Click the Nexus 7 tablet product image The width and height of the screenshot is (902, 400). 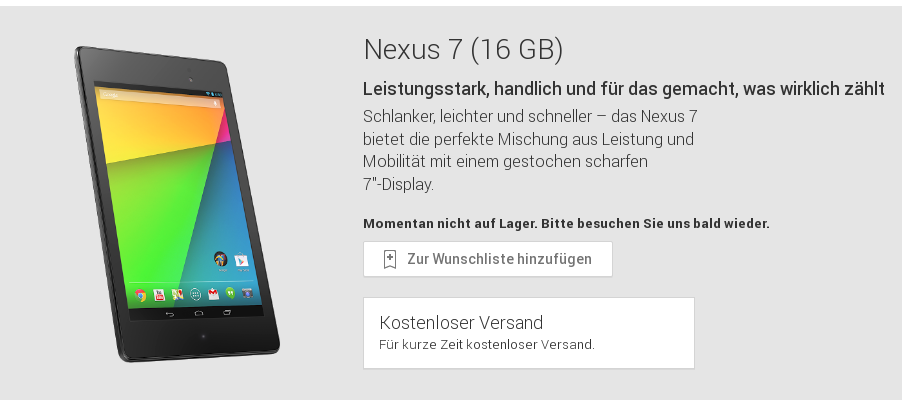(177, 204)
